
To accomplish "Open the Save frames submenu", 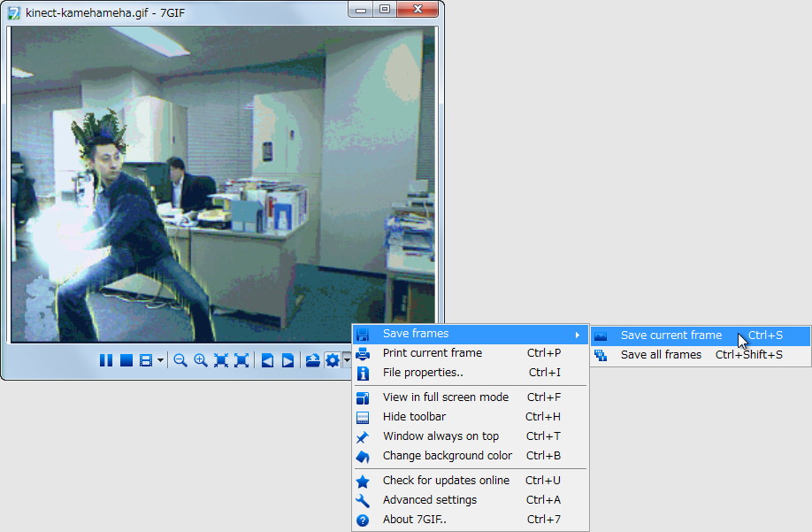I will click(471, 334).
